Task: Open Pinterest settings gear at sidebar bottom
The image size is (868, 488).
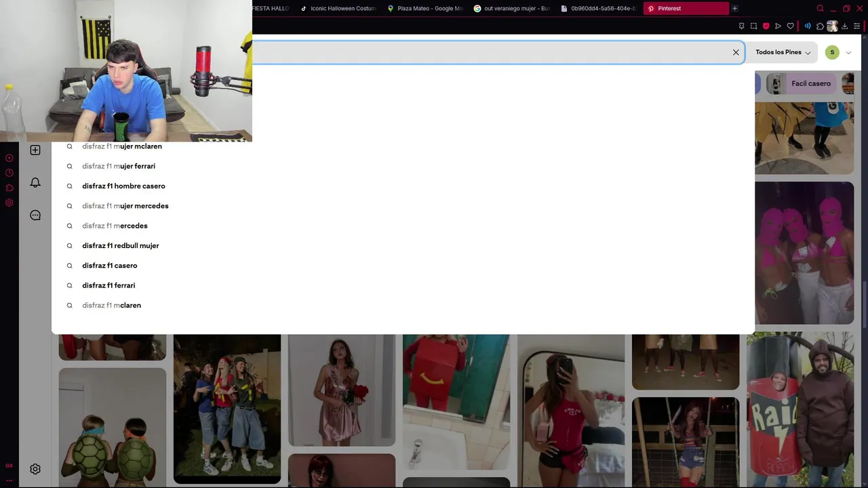Action: point(35,469)
